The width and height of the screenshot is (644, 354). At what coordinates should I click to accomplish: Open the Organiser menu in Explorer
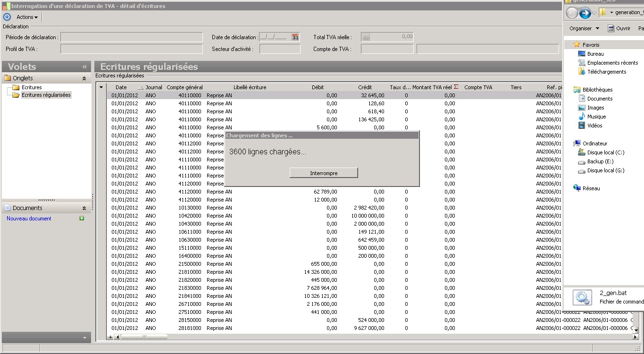(584, 28)
